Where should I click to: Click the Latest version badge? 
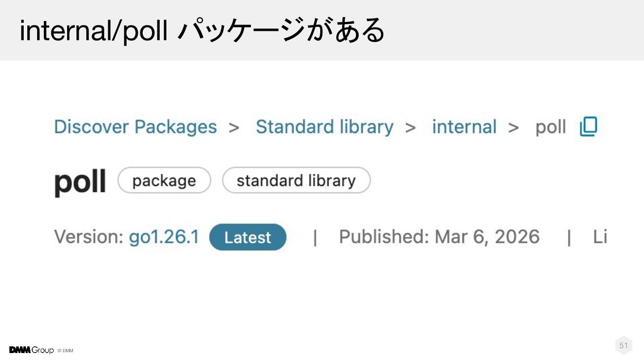coord(248,237)
